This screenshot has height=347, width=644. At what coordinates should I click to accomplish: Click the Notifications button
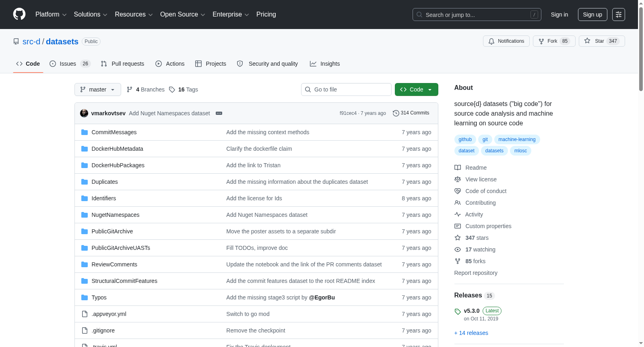click(506, 41)
